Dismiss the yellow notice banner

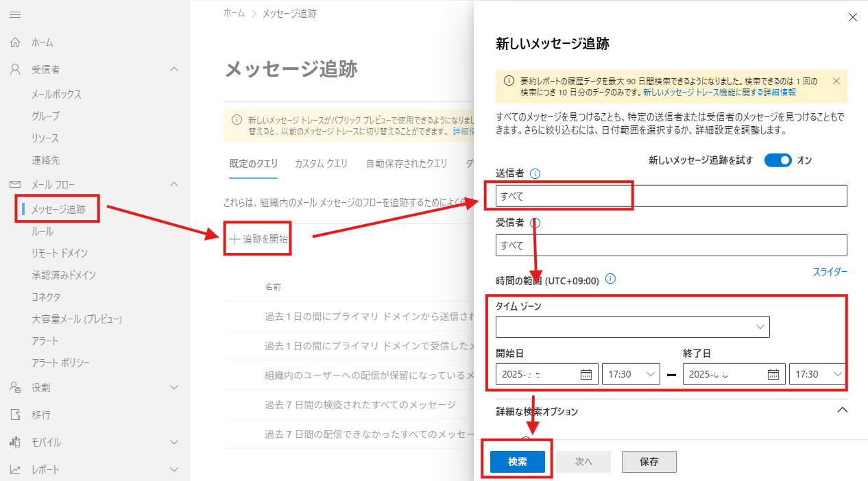pos(836,81)
